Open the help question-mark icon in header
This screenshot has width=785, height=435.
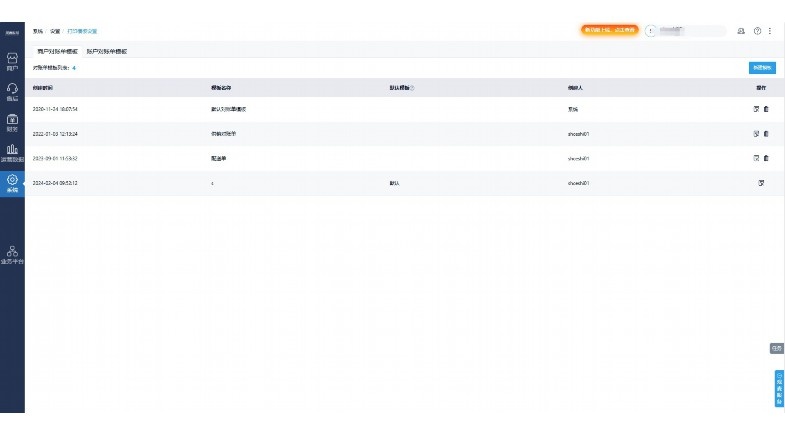757,31
